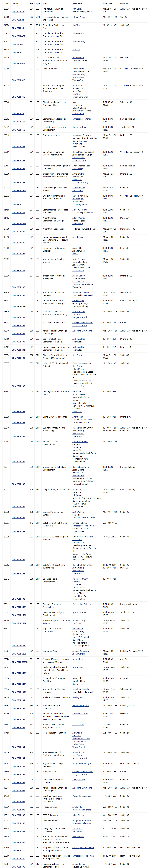The height and width of the screenshot is (868, 148).
Task: Open the COMPSCI 70 course link
Action: (18, 114)
